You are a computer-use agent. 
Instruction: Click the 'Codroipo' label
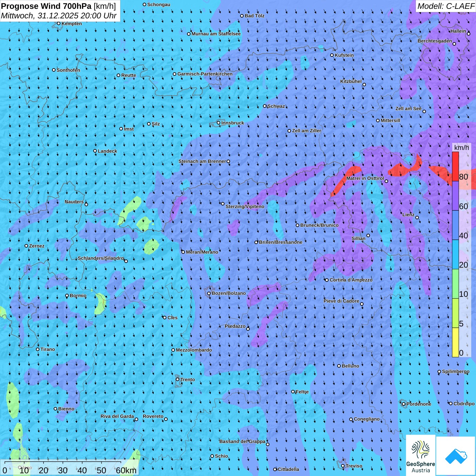tap(464, 404)
